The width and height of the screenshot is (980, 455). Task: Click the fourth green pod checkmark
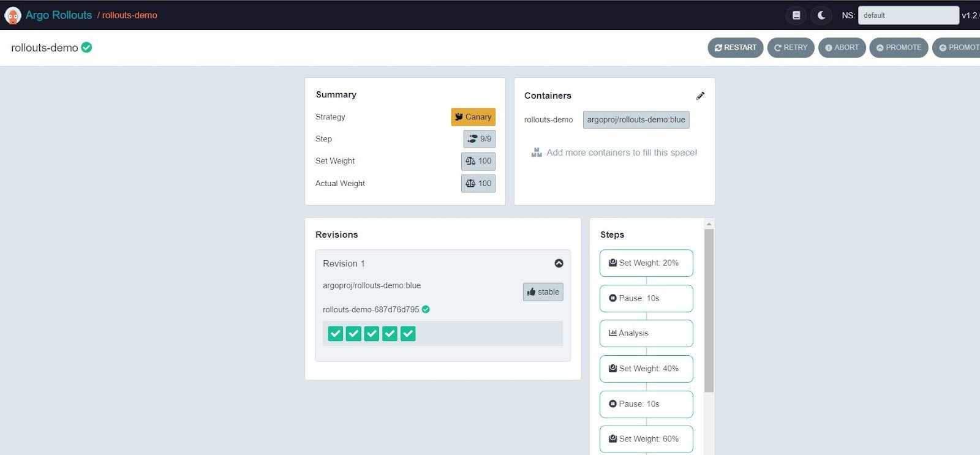coord(390,334)
